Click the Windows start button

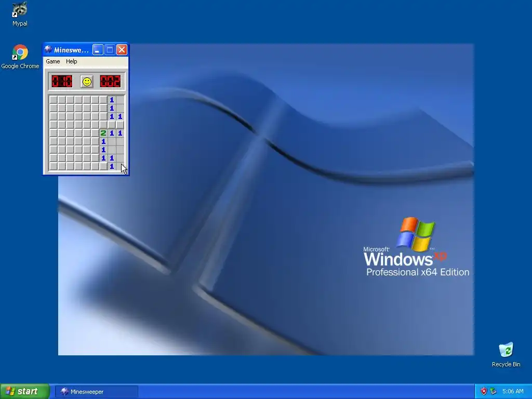pyautogui.click(x=25, y=391)
